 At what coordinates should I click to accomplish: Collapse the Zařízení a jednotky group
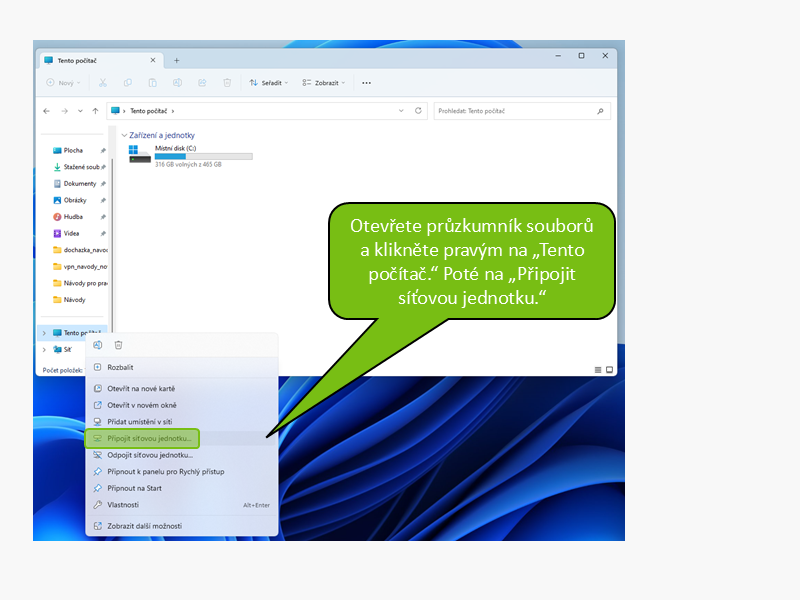click(x=124, y=135)
